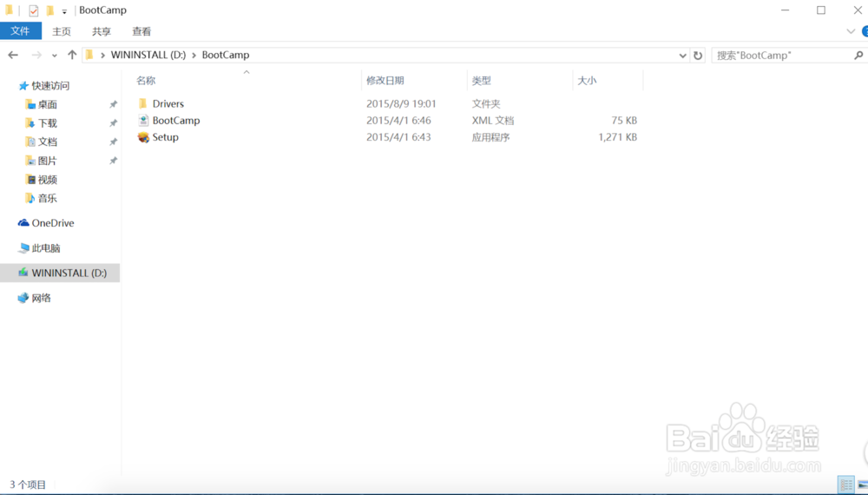
Task: Open the 文件 ribbon tab
Action: tap(21, 31)
